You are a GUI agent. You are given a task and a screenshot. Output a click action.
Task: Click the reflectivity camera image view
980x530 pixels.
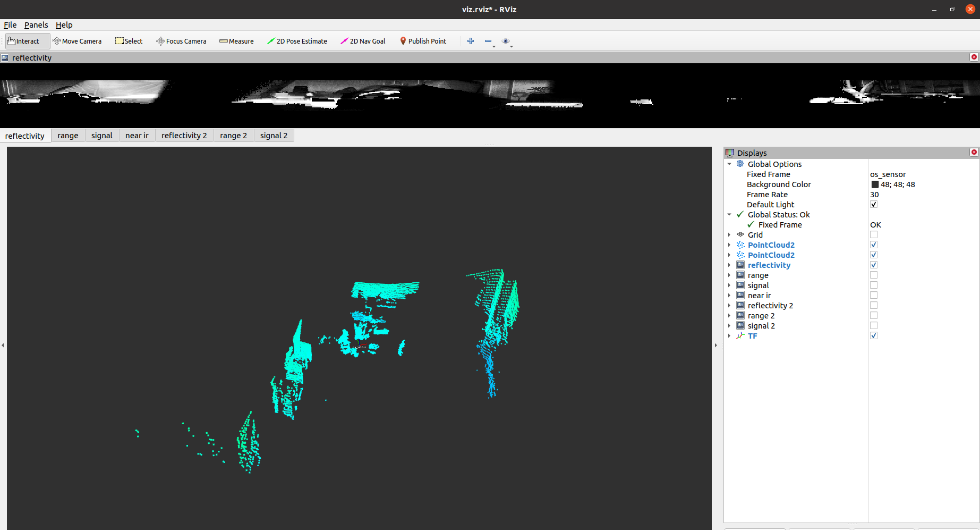(490, 96)
